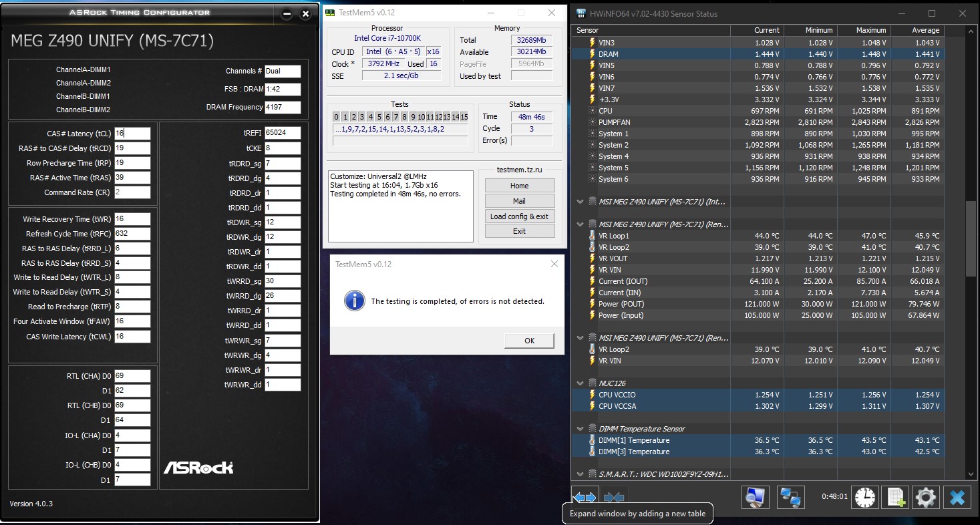The width and height of the screenshot is (980, 525).
Task: Click the Sensor column header in HWiNFO
Action: (x=651, y=30)
